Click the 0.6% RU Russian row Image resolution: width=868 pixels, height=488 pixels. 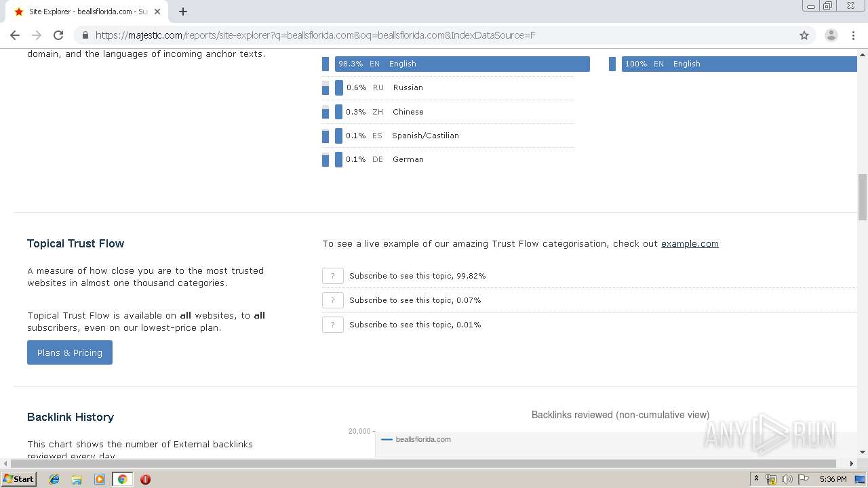pyautogui.click(x=448, y=87)
